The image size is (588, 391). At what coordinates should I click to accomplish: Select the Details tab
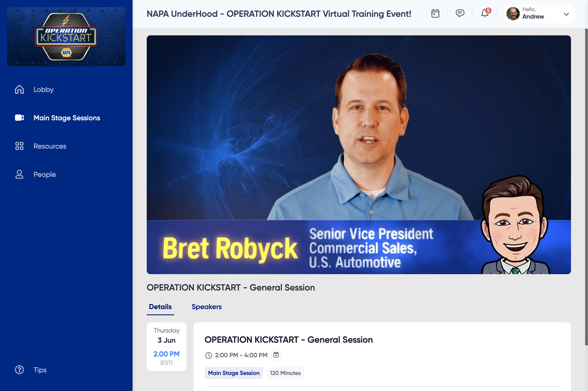click(x=160, y=307)
